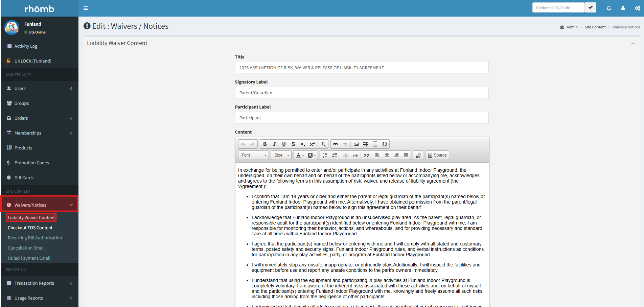Go to Site Content breadcrumb
This screenshot has width=644, height=307.
(595, 27)
